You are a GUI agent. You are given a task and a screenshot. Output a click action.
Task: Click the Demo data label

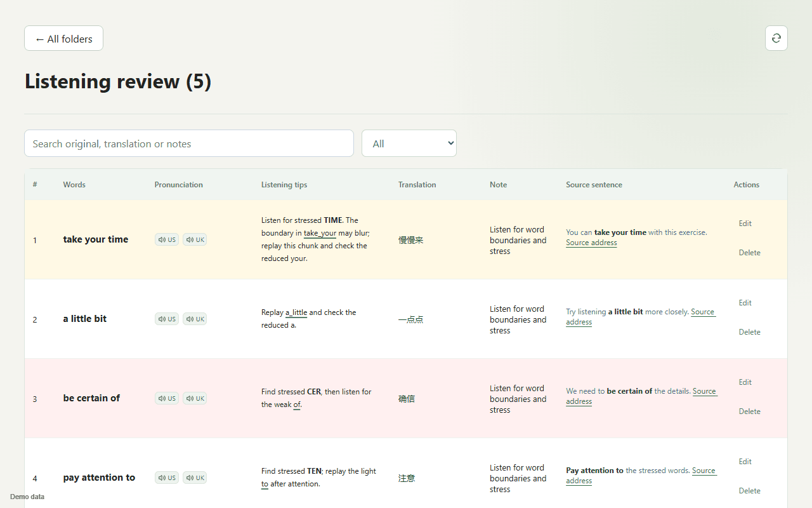point(27,497)
